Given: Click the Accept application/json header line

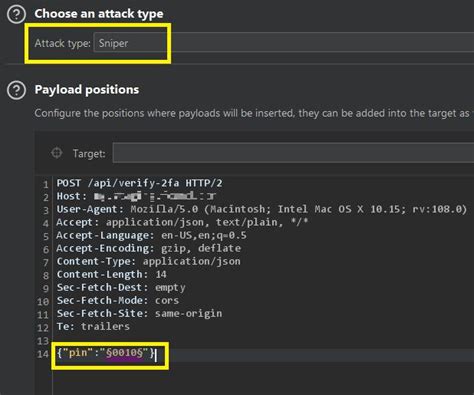Looking at the screenshot, I should pos(182,222).
